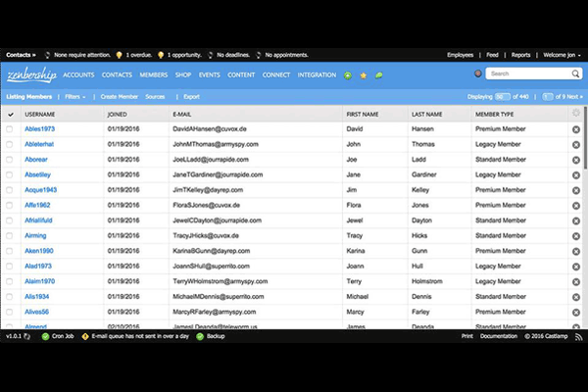Screen dimensions: 588x392
Task: Click the Backup status check icon
Action: tap(201, 335)
